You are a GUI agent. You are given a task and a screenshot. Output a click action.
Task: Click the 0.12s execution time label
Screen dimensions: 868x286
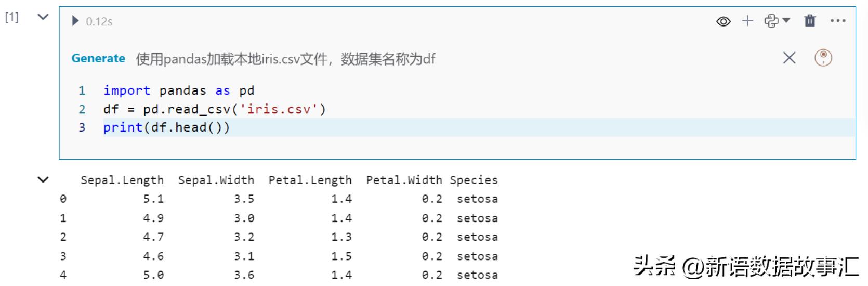click(99, 22)
